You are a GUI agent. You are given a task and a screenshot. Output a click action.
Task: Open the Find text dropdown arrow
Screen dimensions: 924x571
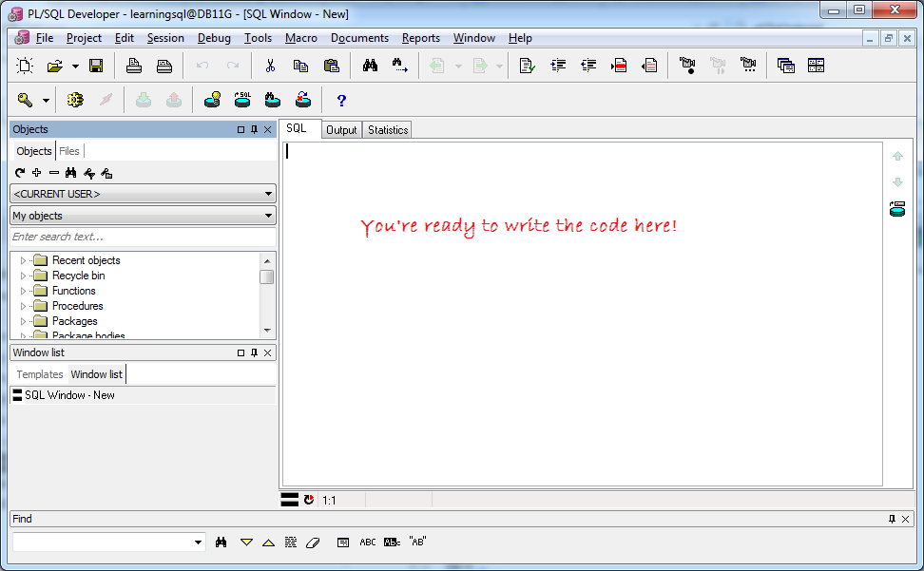198,542
